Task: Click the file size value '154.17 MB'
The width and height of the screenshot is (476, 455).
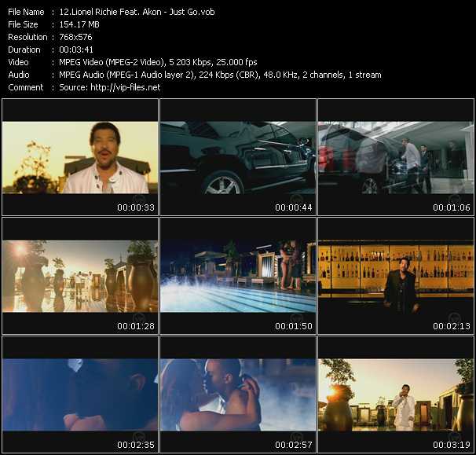Action: click(79, 24)
